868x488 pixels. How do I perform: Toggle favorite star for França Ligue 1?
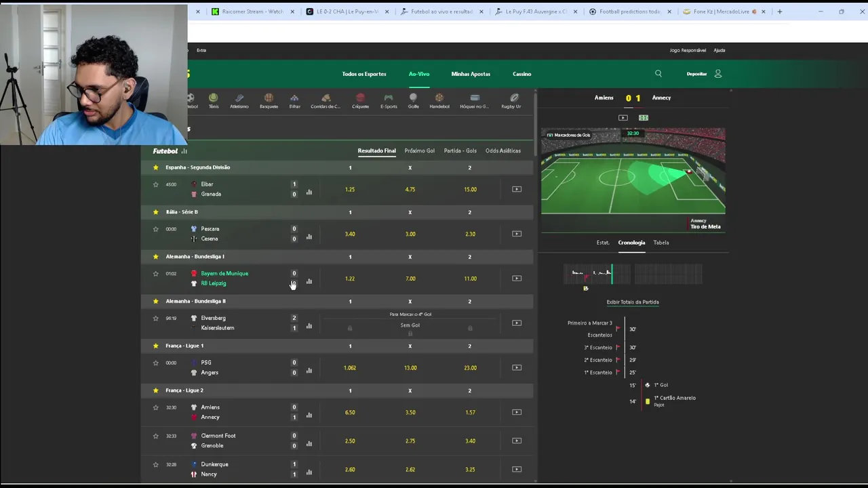coord(156,346)
